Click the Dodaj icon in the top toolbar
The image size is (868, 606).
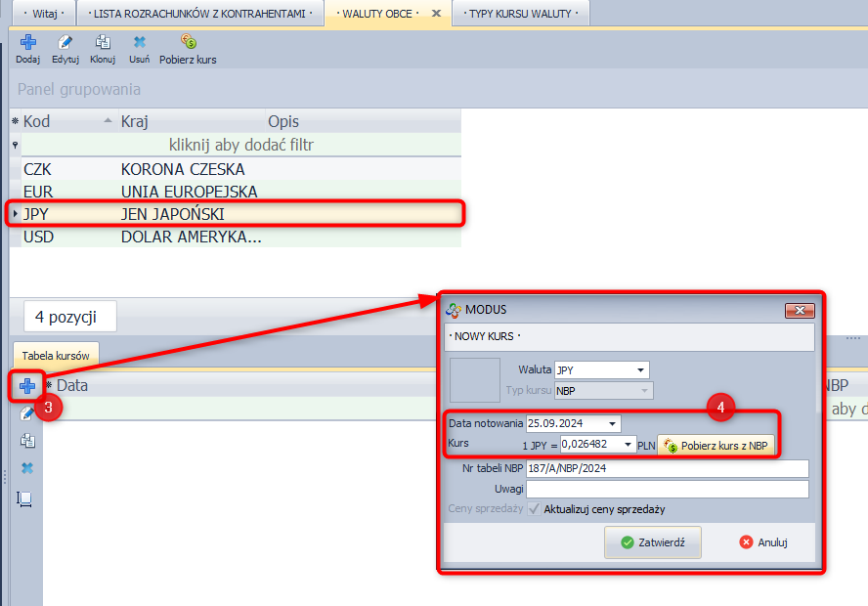pos(27,43)
